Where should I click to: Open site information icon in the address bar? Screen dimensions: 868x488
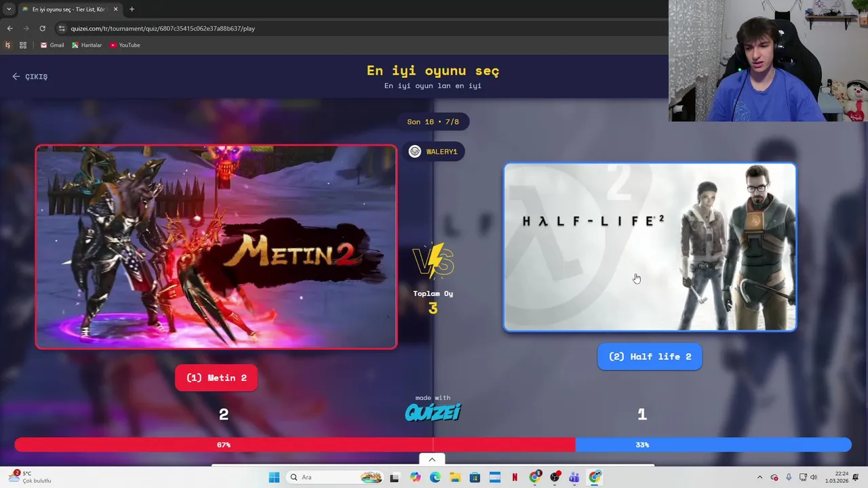pos(62,28)
